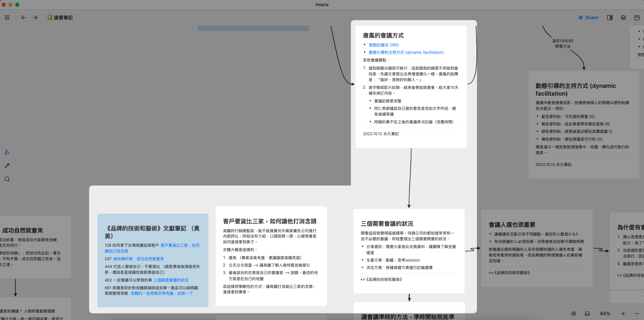Zoom in with the plus icon

(624, 314)
